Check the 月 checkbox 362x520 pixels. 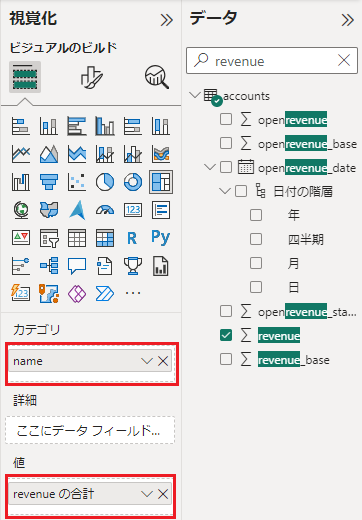(256, 263)
